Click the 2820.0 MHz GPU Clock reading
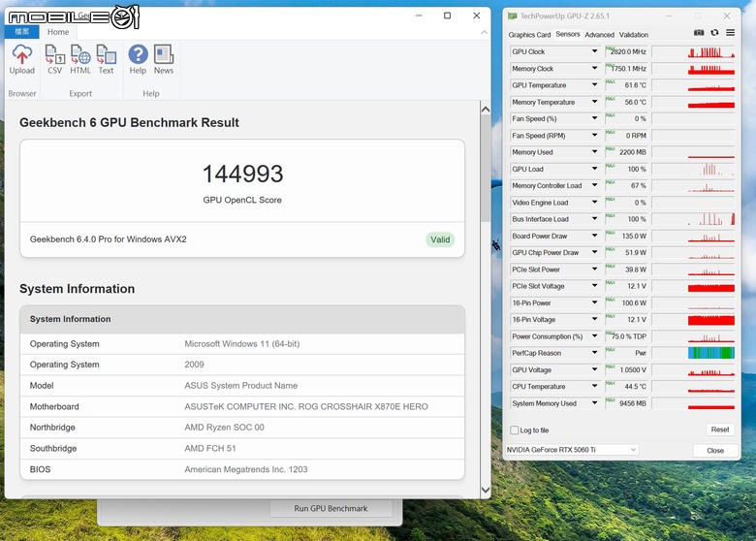 click(628, 51)
